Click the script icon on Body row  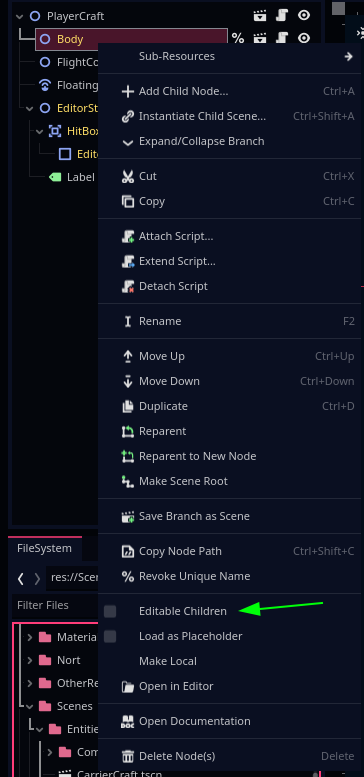[282, 38]
